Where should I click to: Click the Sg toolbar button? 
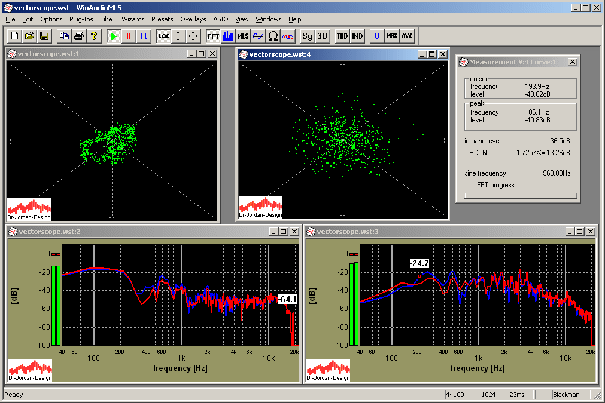(307, 35)
